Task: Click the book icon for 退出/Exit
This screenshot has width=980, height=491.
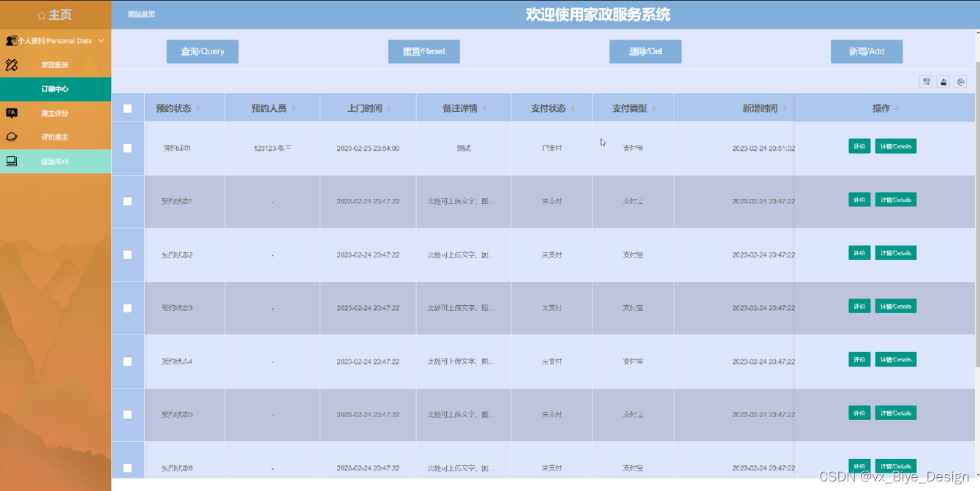Action: (x=11, y=161)
